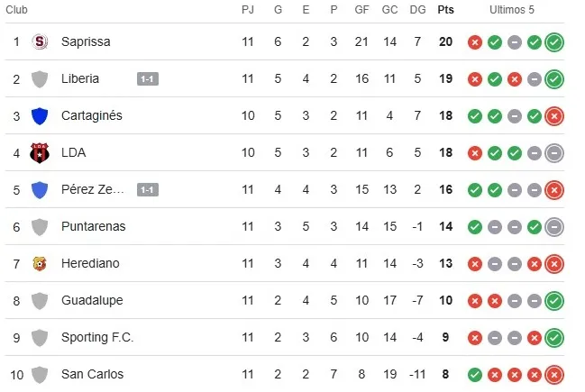
Task: Click the Herediano club crest icon
Action: click(40, 264)
